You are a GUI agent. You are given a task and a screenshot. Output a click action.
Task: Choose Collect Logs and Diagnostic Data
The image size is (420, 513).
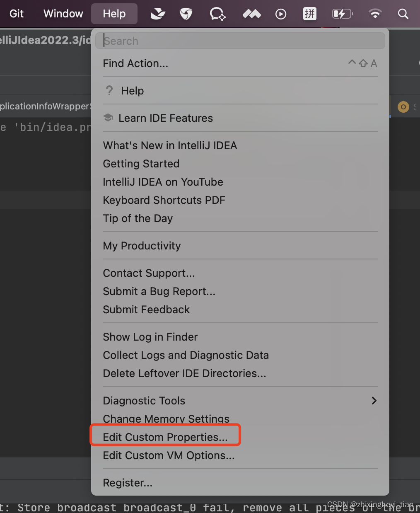tap(240, 355)
